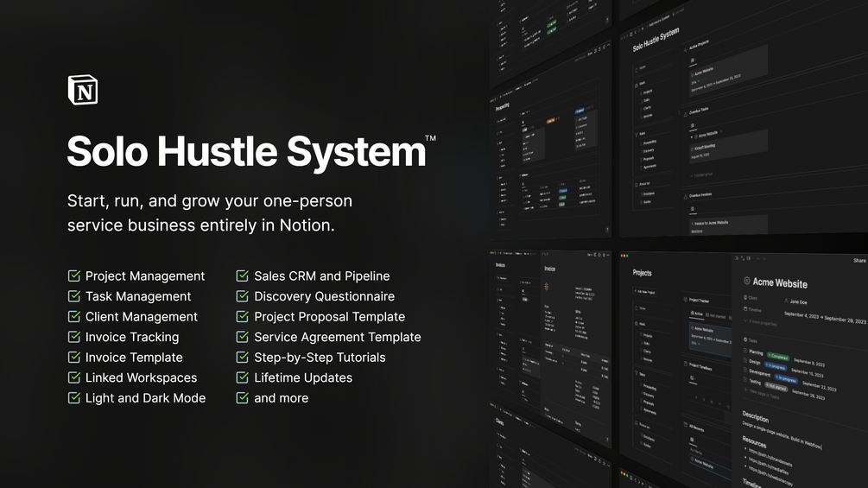Image resolution: width=868 pixels, height=488 pixels.
Task: Switch to the Not started tab in Project Tracker
Action: click(x=716, y=316)
